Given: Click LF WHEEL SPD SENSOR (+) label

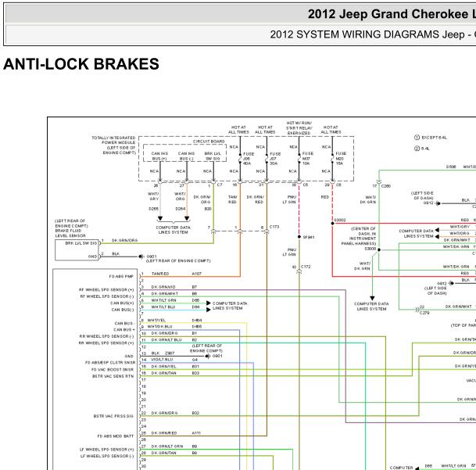Looking at the screenshot, I should [106, 450].
